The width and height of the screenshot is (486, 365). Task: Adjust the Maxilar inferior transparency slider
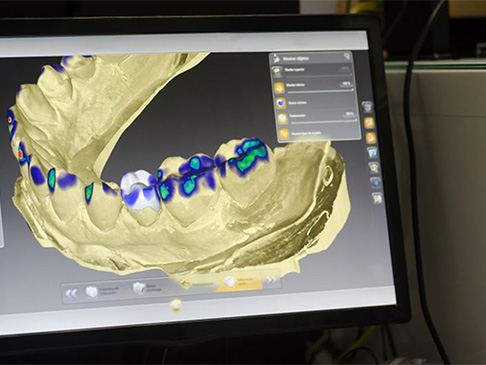click(x=320, y=91)
